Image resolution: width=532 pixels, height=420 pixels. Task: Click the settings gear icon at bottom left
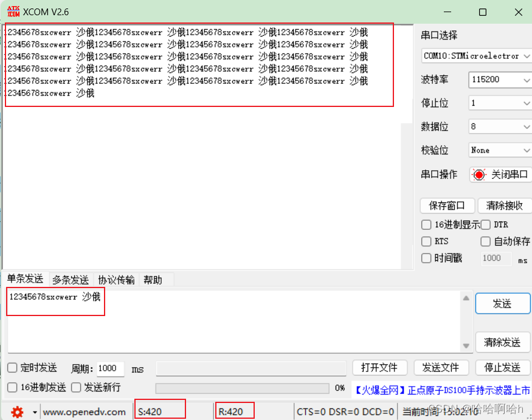click(17, 411)
